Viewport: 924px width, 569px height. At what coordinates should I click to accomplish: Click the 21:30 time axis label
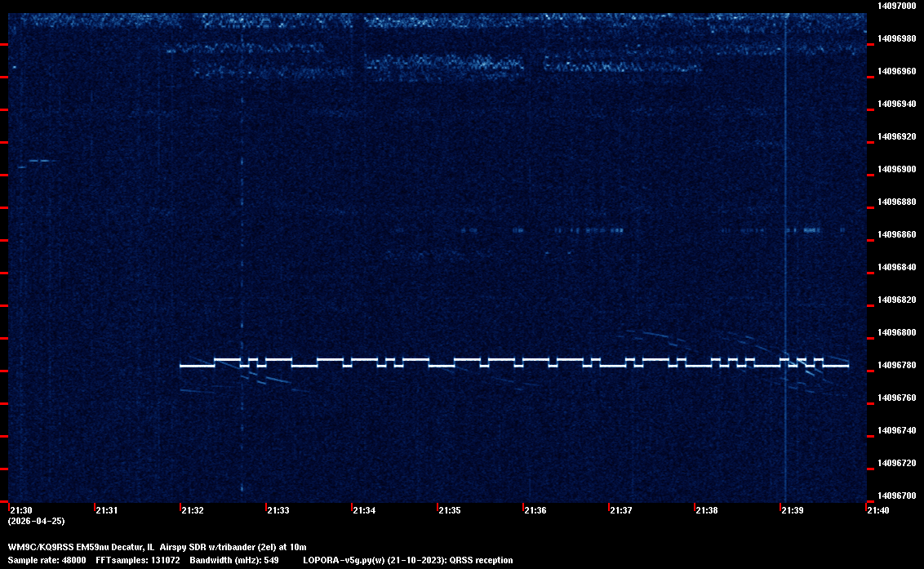[x=21, y=511]
